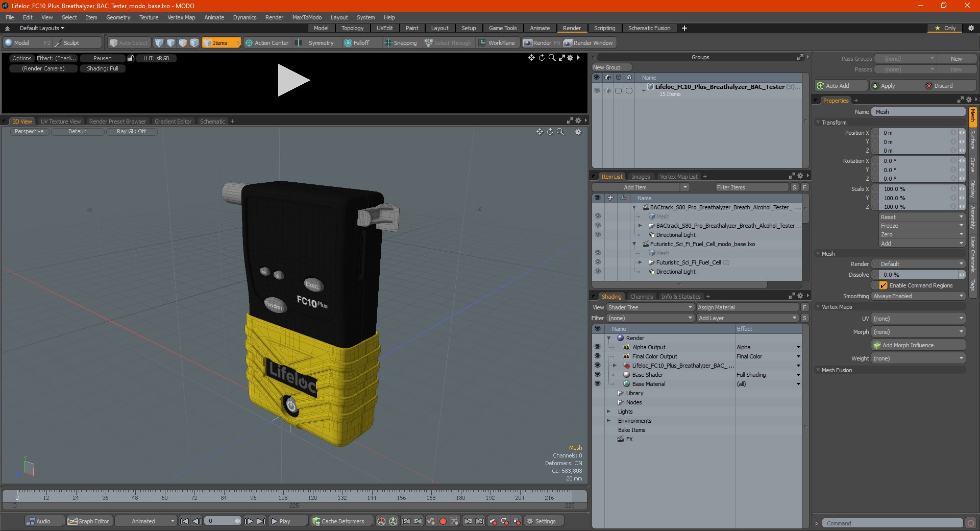Toggle visibility of Alpha Output layer
Image resolution: width=980 pixels, height=531 pixels.
pyautogui.click(x=597, y=347)
